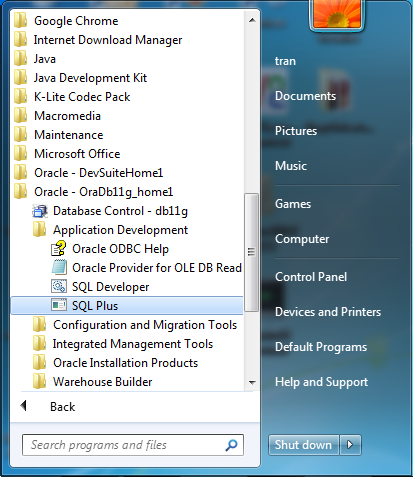Expand Configuration and Migration Tools folder

127,325
